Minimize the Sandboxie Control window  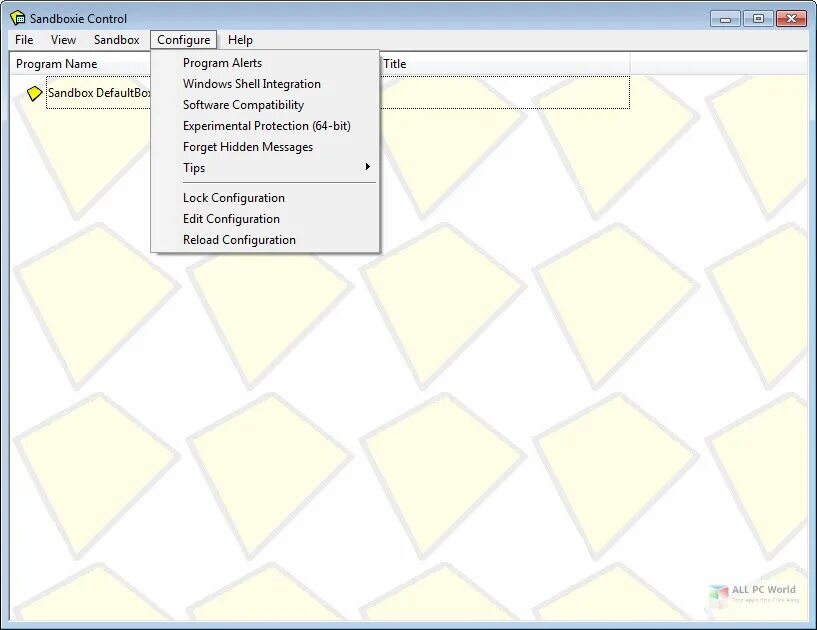click(x=725, y=19)
